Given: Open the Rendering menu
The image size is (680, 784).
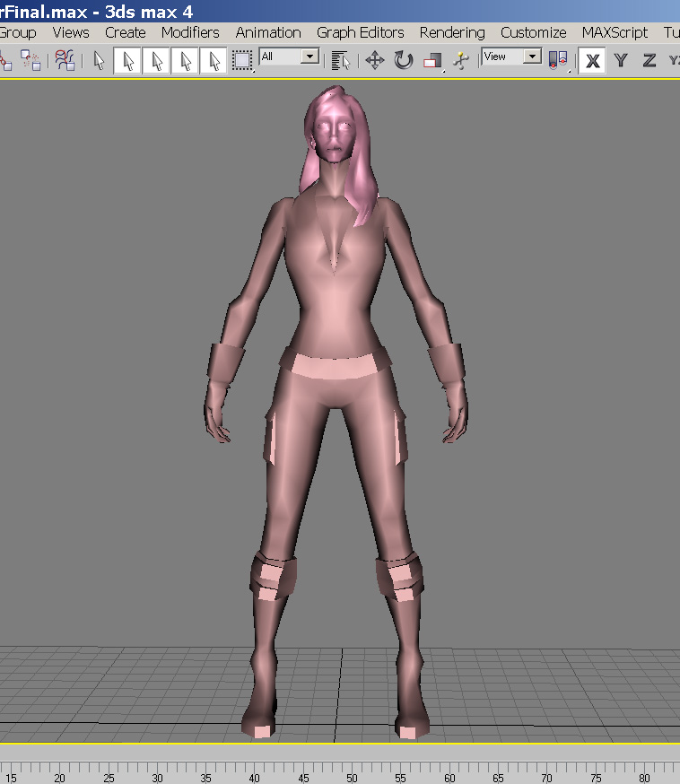Looking at the screenshot, I should pos(452,32).
